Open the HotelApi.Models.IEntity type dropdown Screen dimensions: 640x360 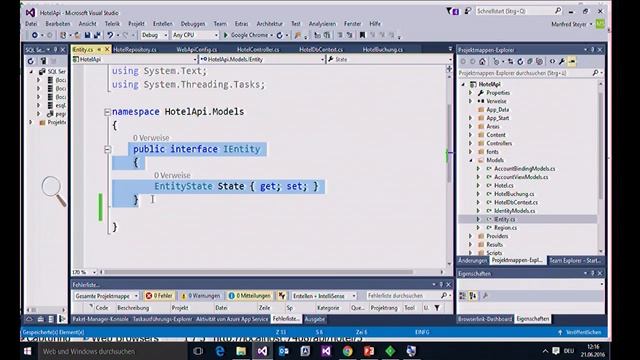(x=262, y=60)
